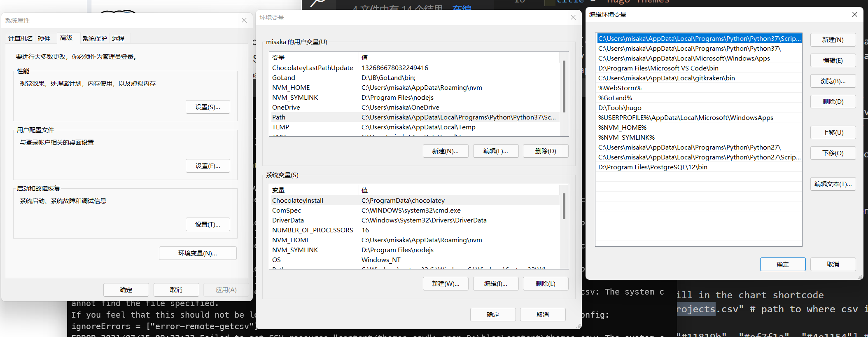Cancel the 系统属性 dialog
Image resolution: width=868 pixels, height=337 pixels.
click(176, 290)
